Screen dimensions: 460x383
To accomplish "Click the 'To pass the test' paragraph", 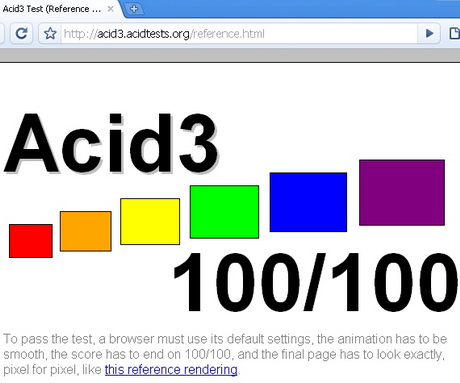I will pyautogui.click(x=225, y=354).
